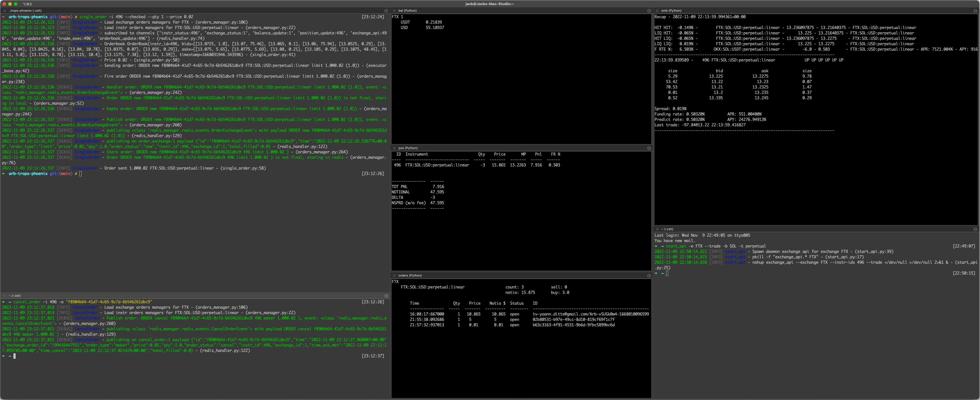Click the 'FR %' column header in pos pane
This screenshot has height=400, width=980.
(556, 154)
